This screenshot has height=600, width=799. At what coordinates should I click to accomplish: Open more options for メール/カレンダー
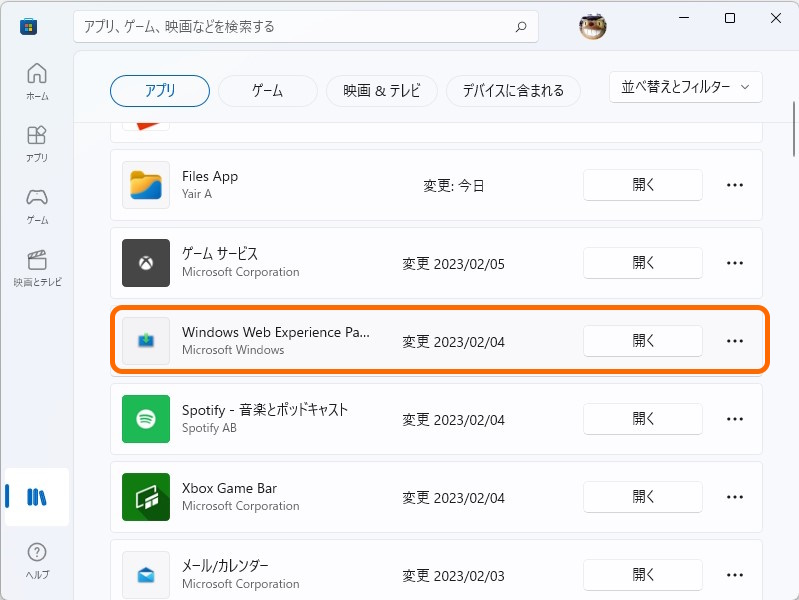click(x=735, y=575)
